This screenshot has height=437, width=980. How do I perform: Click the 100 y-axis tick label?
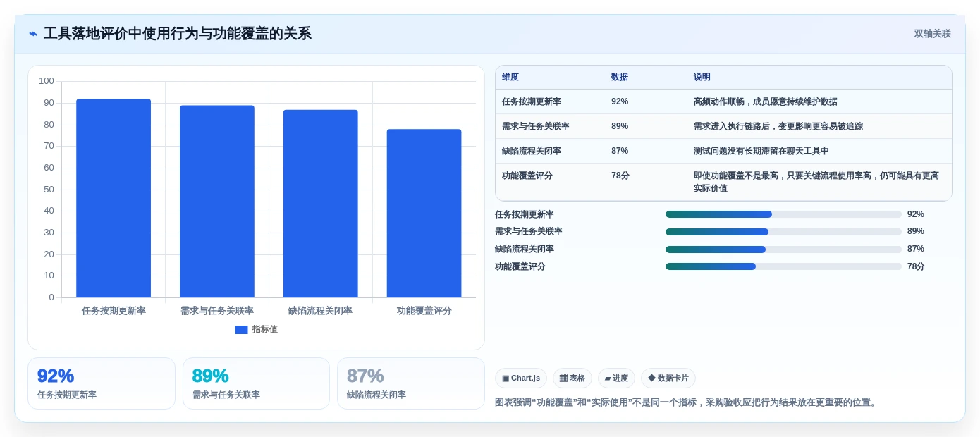pos(47,81)
